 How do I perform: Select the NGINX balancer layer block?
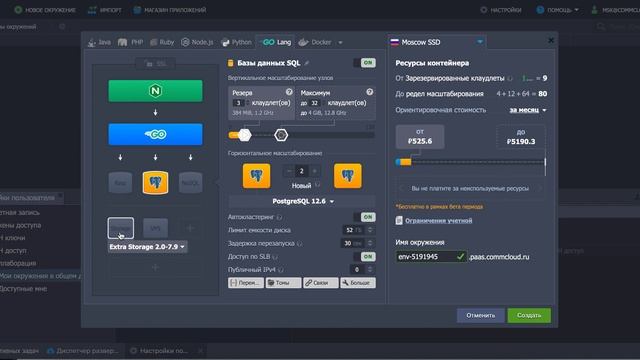155,91
